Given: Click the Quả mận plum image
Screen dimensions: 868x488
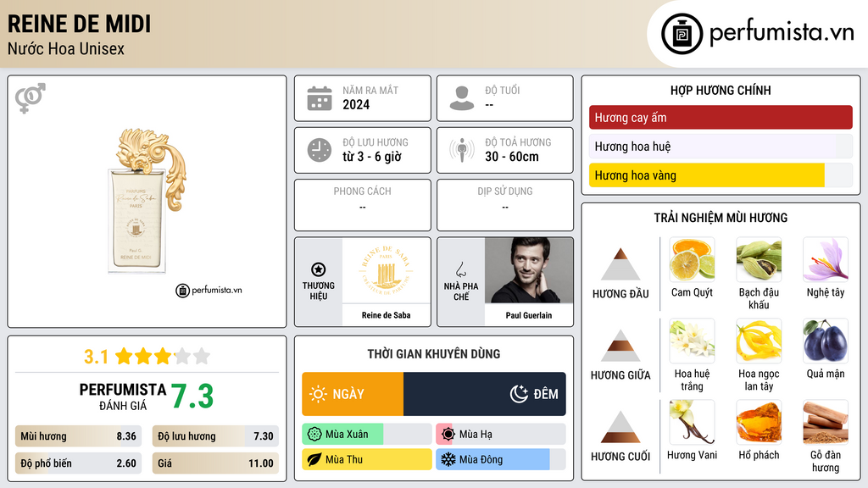Looking at the screenshot, I should click(826, 341).
